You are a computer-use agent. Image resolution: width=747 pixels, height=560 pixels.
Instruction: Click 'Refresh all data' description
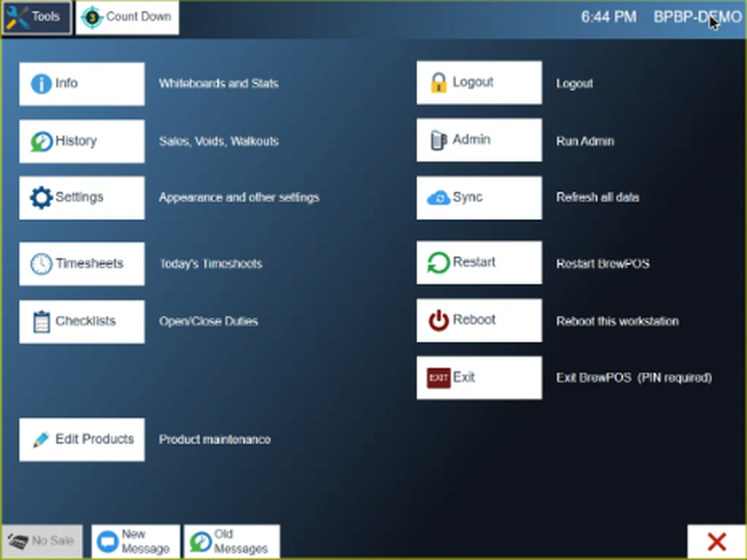coord(598,198)
